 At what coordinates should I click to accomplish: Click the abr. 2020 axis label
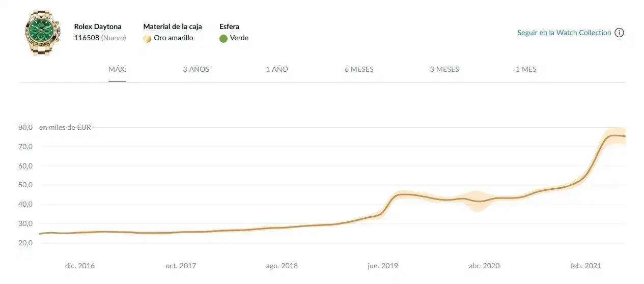point(484,266)
